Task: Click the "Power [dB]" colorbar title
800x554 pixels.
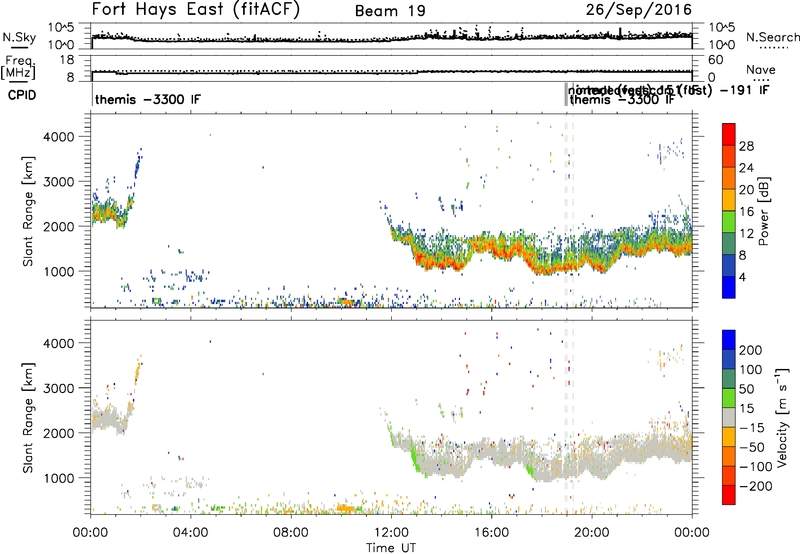Action: (763, 211)
